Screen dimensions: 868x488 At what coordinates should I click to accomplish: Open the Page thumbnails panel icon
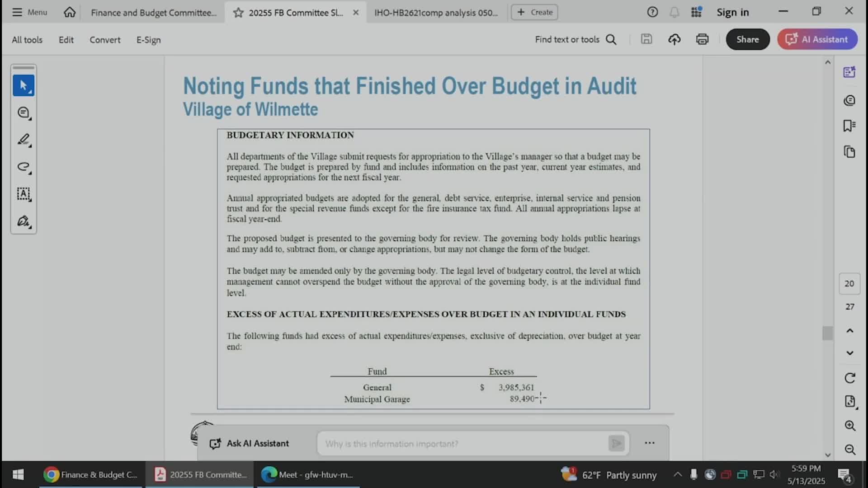(849, 152)
